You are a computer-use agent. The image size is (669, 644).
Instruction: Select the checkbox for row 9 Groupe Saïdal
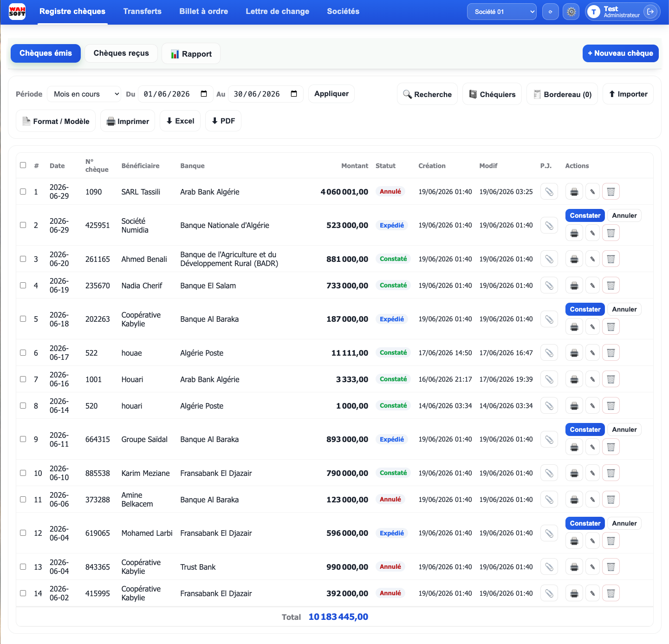click(x=23, y=439)
